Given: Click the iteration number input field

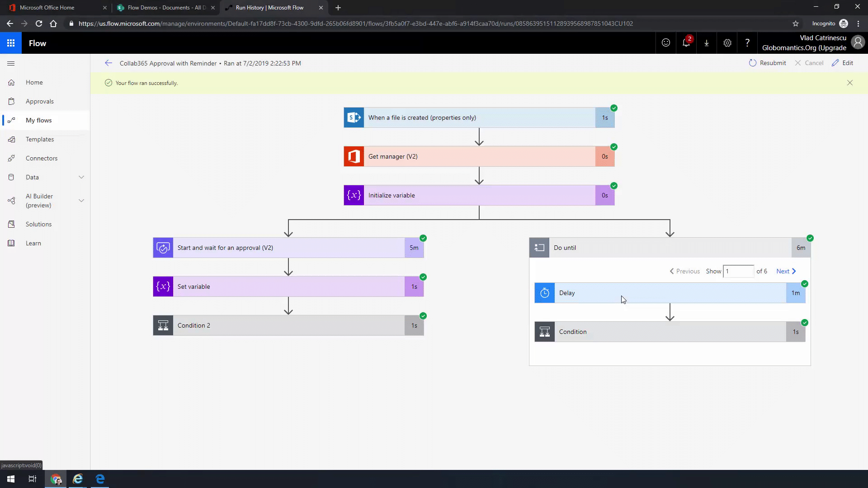Looking at the screenshot, I should click(739, 271).
